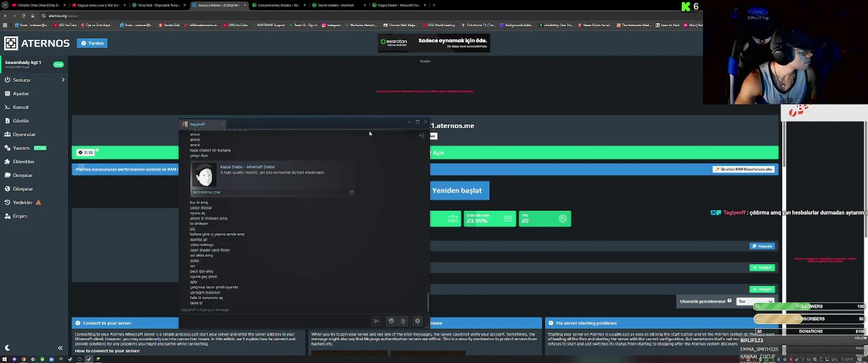This screenshot has height=363, width=868.
Task: Open the kawaishady account entry
Action: point(34,64)
